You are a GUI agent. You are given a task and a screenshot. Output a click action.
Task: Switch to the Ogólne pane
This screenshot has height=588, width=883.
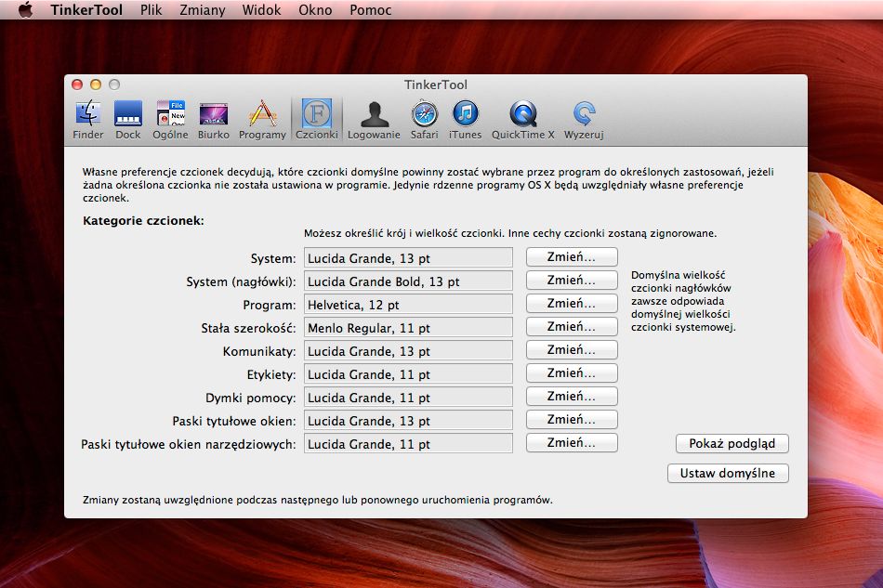pos(170,120)
